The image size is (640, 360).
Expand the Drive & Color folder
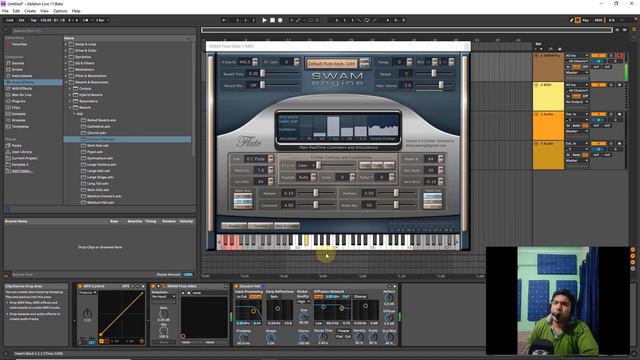(66, 51)
